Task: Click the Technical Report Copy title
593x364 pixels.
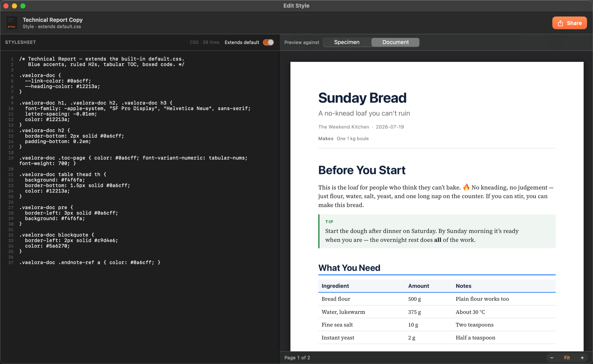Action: pos(53,20)
